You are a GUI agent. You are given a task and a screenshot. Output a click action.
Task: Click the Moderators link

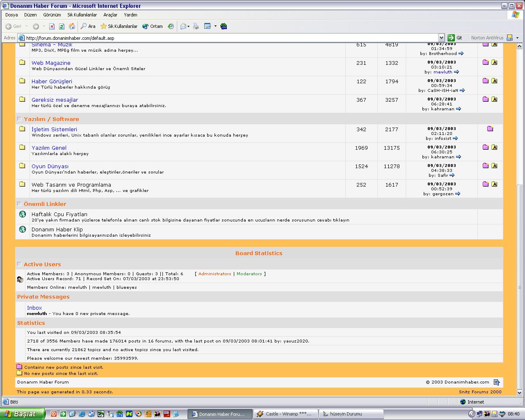click(x=249, y=274)
